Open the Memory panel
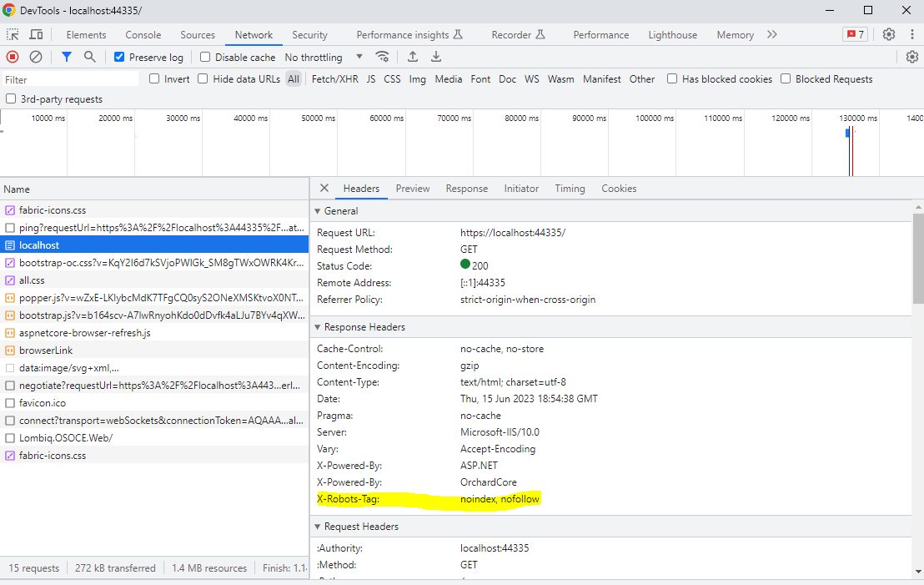The width and height of the screenshot is (924, 585). pos(735,35)
